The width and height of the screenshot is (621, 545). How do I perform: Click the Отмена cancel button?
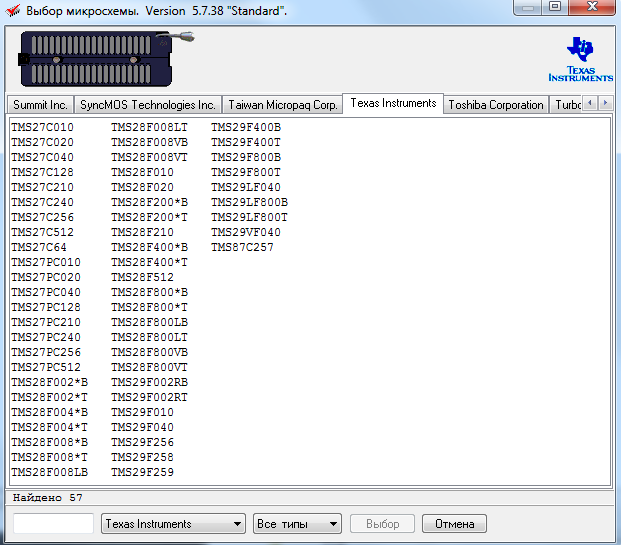[454, 524]
